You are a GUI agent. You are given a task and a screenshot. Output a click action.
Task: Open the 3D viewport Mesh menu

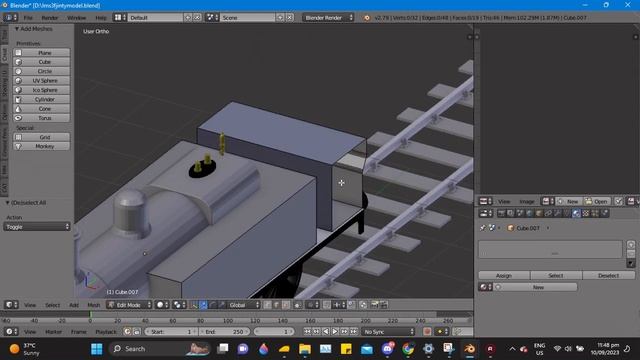click(x=93, y=305)
